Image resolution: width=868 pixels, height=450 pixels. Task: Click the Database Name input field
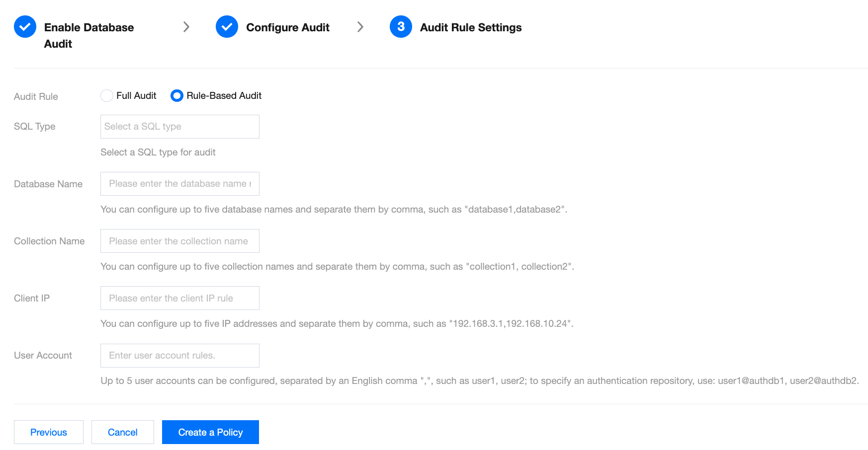pyautogui.click(x=179, y=184)
